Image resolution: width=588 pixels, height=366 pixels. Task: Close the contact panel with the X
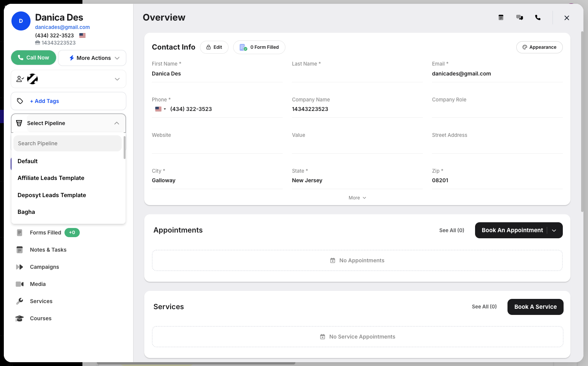coord(567,18)
